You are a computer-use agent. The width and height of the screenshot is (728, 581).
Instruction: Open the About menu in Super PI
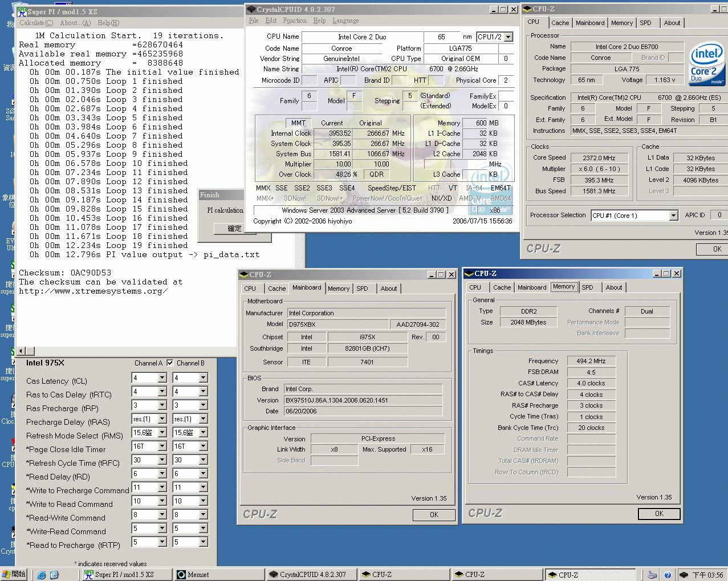tap(75, 23)
